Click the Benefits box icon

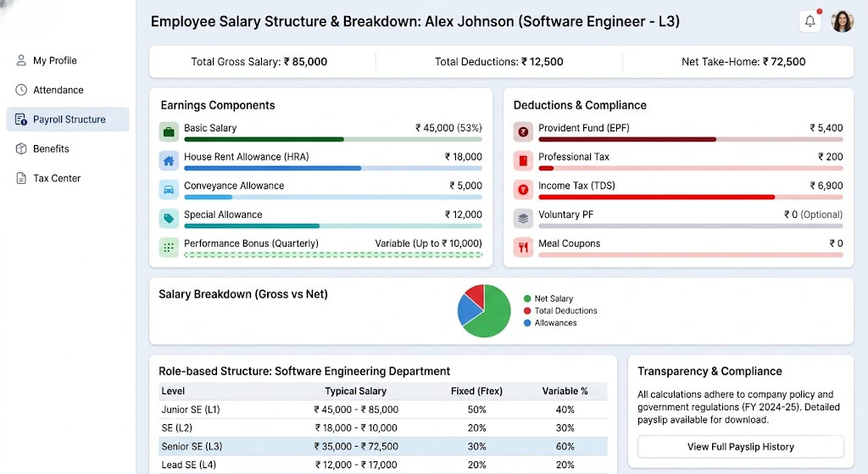21,148
